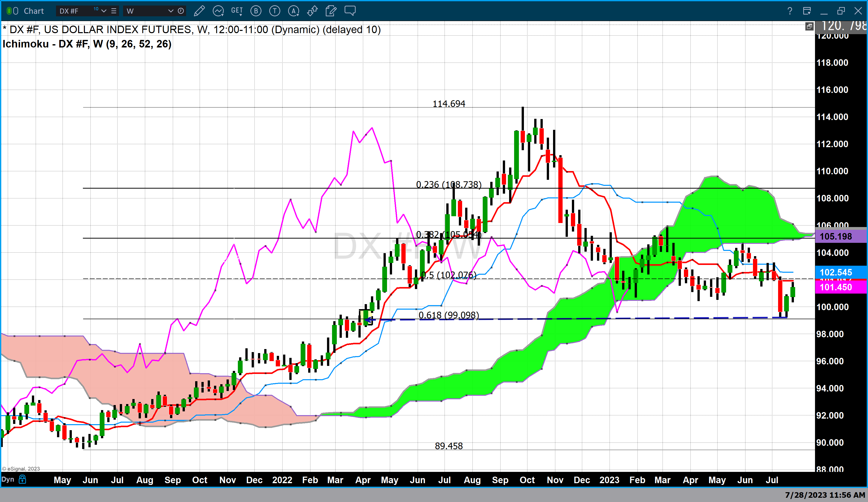
Task: Open the comment speech bubble icon
Action: pos(350,11)
